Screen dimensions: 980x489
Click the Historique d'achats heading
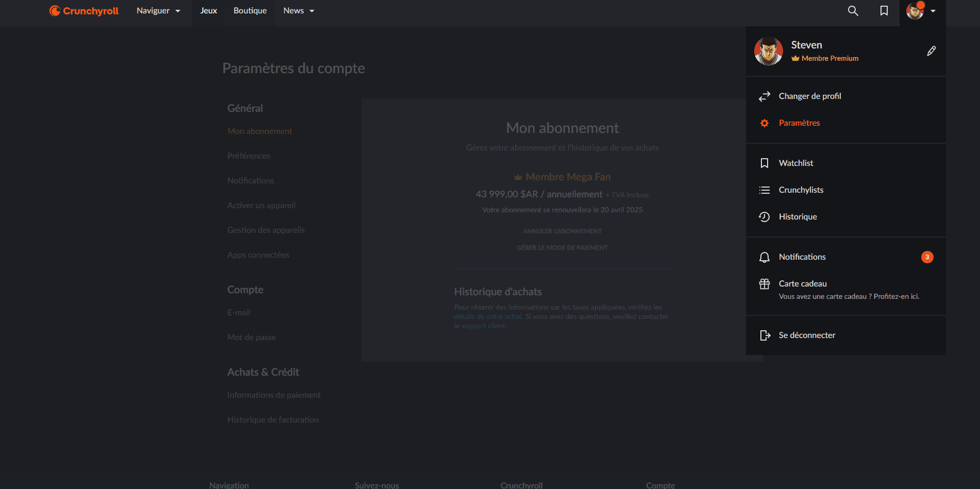pos(498,292)
